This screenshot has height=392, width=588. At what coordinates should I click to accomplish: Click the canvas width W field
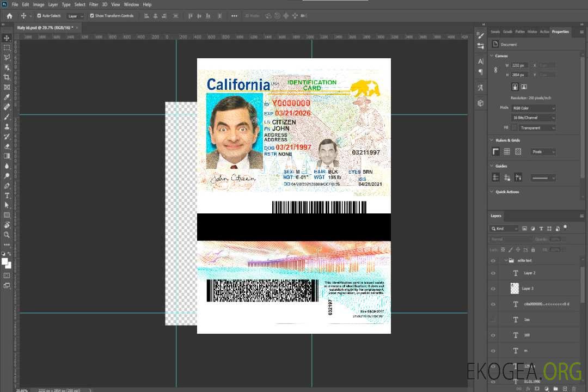click(x=520, y=65)
